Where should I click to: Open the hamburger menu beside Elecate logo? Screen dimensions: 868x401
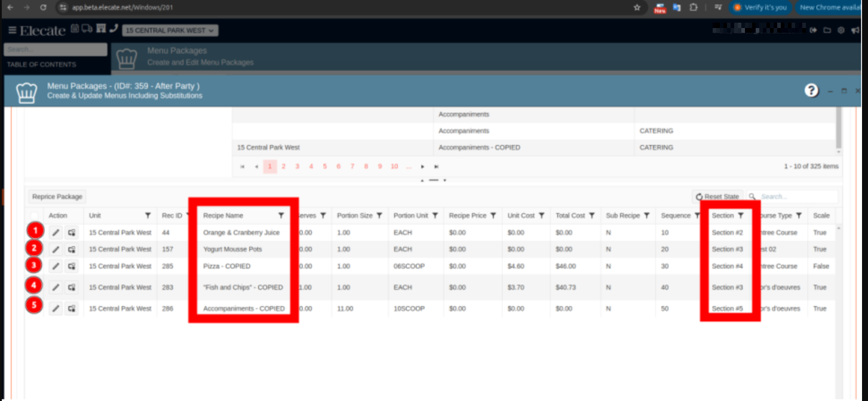[12, 30]
